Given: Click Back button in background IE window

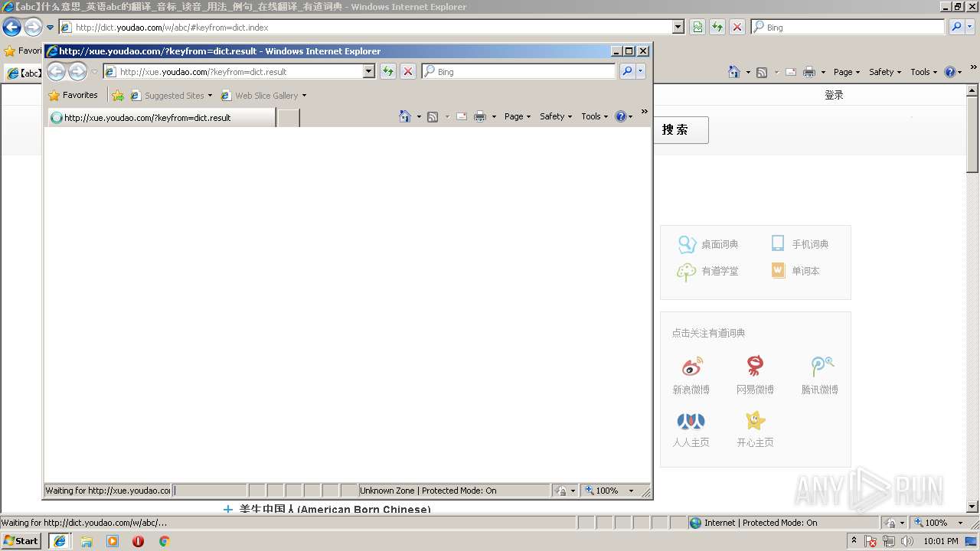Looking at the screenshot, I should (x=11, y=28).
